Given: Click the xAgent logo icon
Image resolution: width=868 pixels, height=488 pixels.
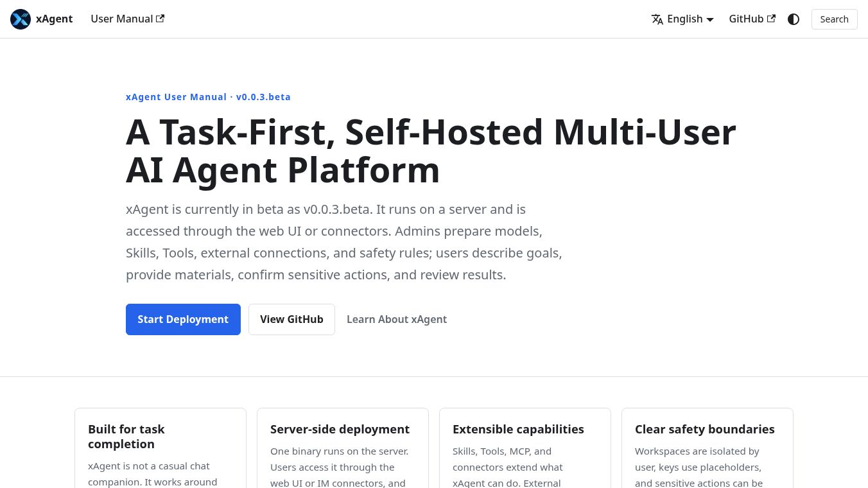Looking at the screenshot, I should pyautogui.click(x=21, y=19).
